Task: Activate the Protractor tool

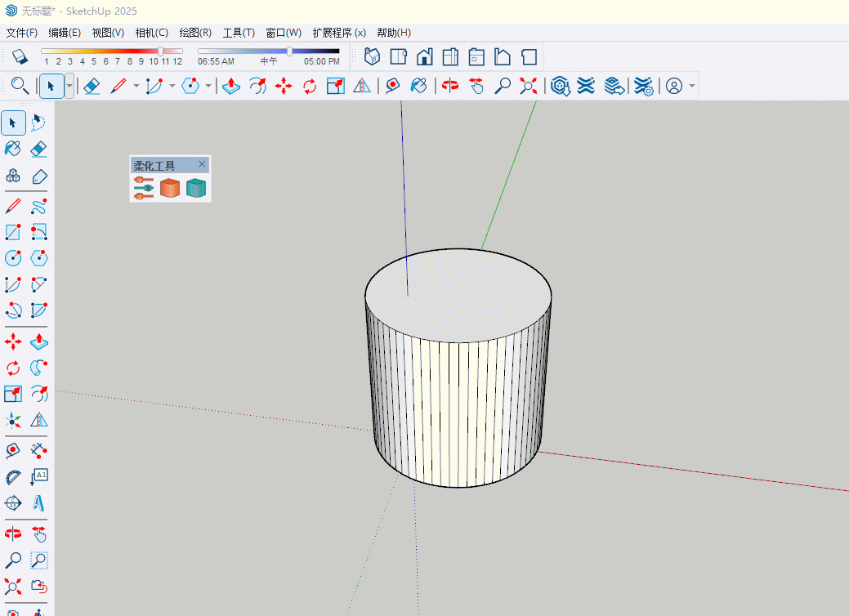Action: 13,477
